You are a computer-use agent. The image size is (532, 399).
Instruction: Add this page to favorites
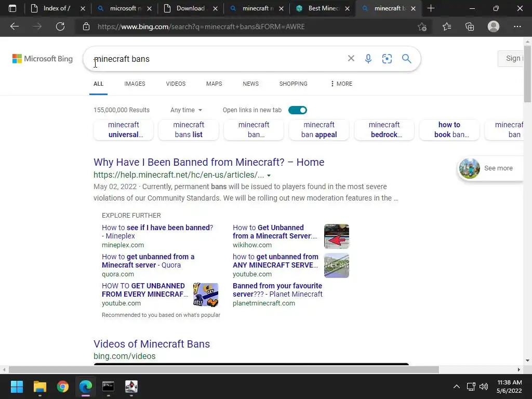(x=422, y=26)
